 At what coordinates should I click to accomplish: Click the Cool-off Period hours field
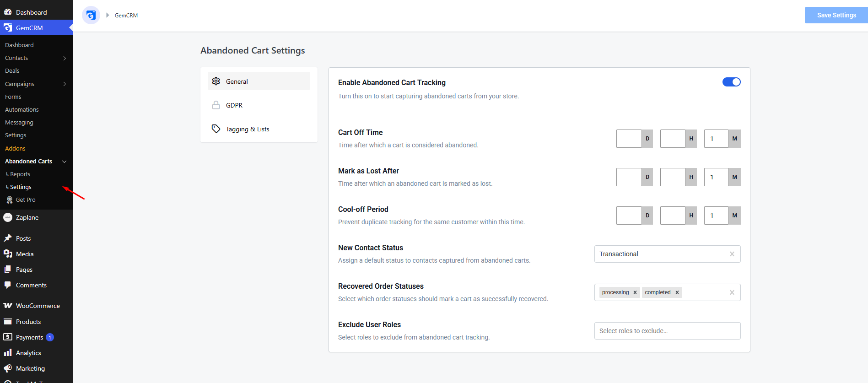click(673, 216)
